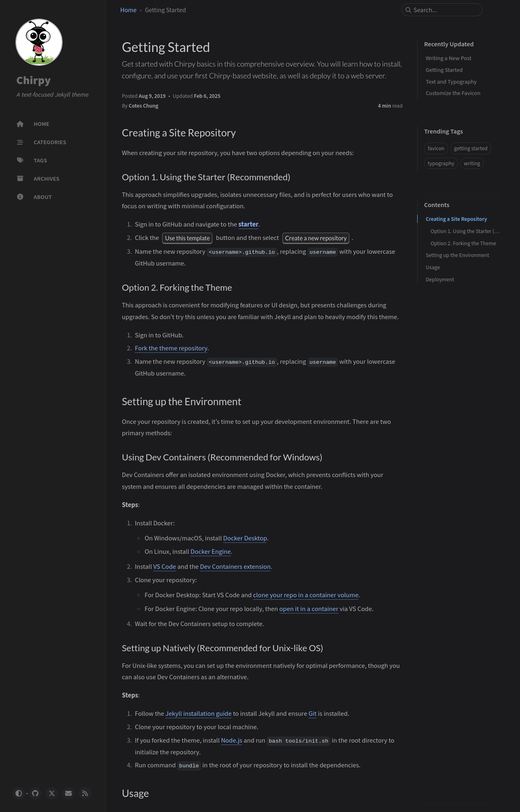Click author name Cotes Chung

[143, 106]
